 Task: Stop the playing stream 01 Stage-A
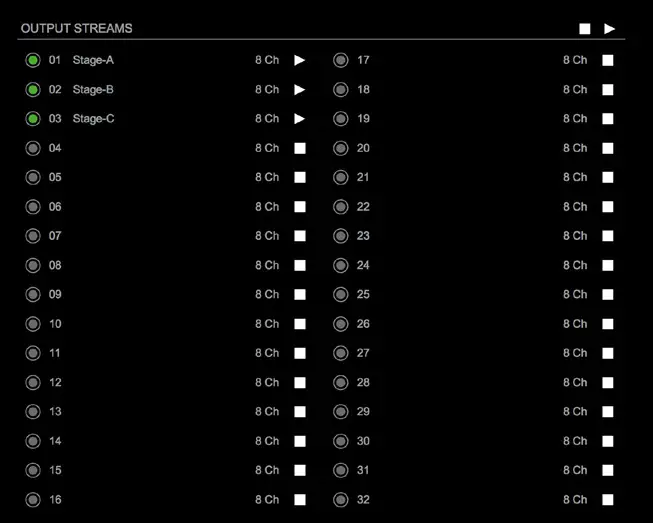[299, 60]
